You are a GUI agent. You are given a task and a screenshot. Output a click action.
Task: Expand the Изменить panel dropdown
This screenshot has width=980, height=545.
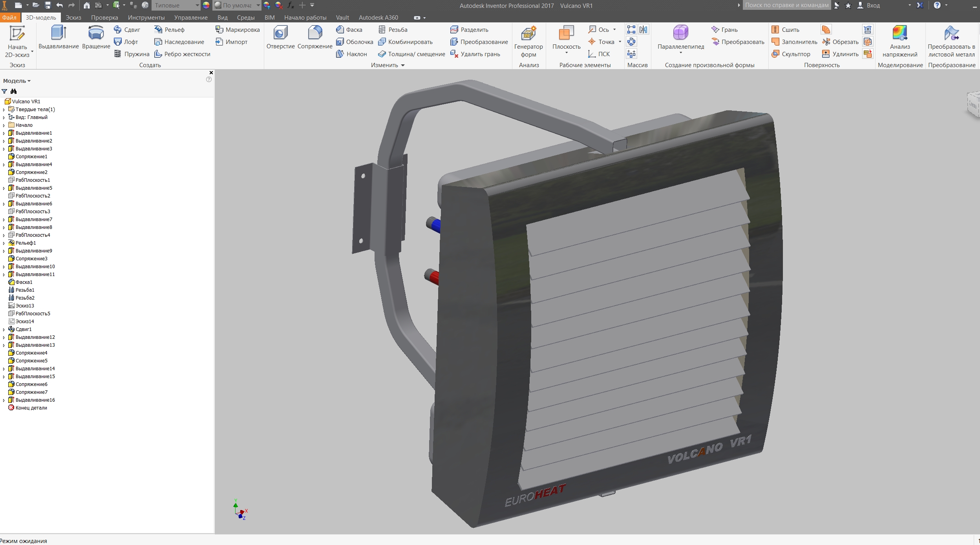(388, 65)
